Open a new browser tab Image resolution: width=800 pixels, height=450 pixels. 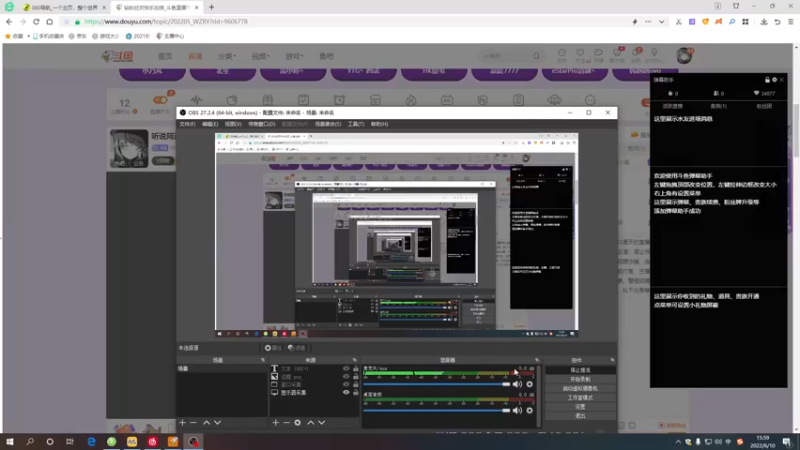211,7
